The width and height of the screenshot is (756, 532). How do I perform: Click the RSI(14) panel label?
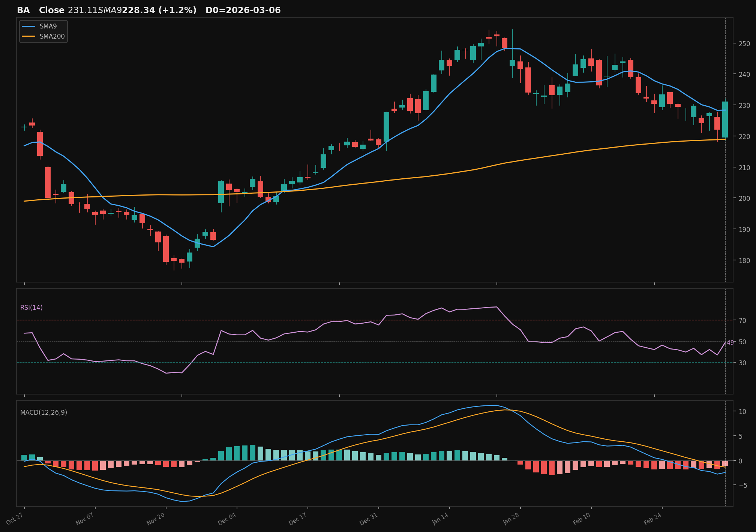(x=31, y=308)
